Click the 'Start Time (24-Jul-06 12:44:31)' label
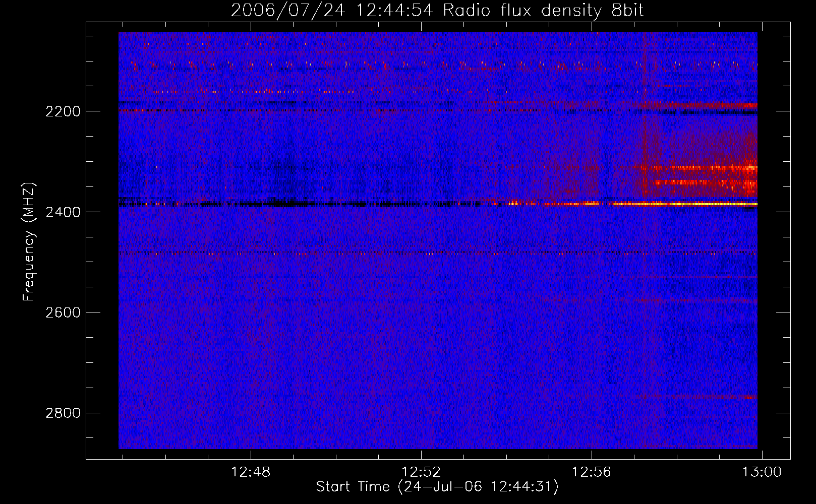This screenshot has height=504, width=816. pos(437,487)
